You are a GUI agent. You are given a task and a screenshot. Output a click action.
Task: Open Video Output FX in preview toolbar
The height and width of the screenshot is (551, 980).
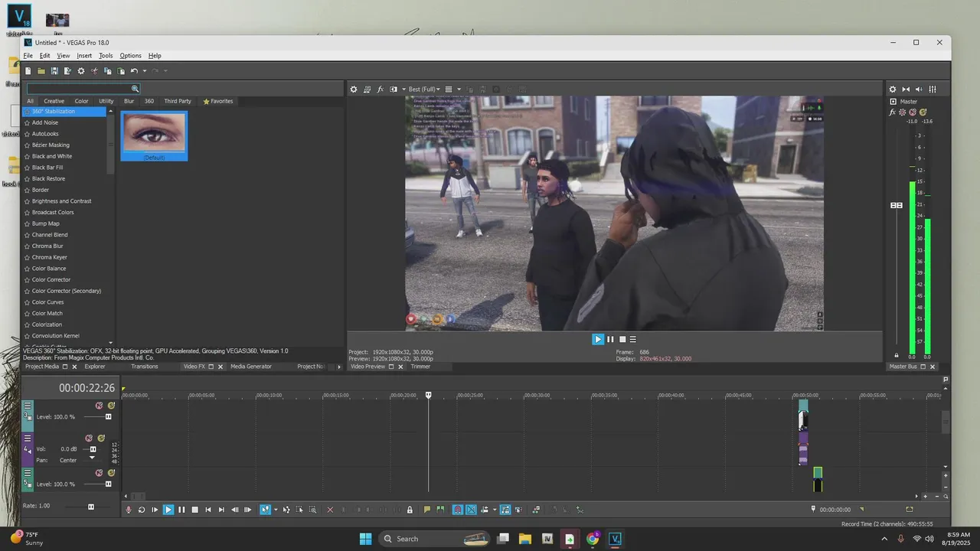coord(381,90)
